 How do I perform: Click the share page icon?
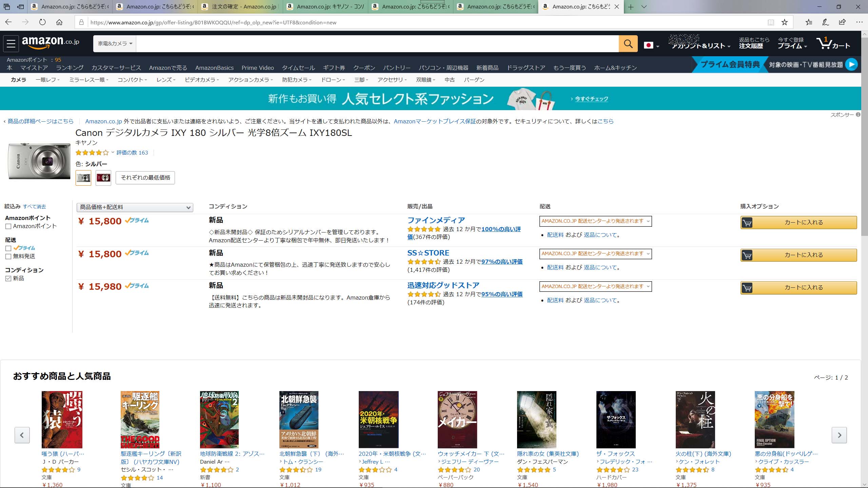point(842,22)
